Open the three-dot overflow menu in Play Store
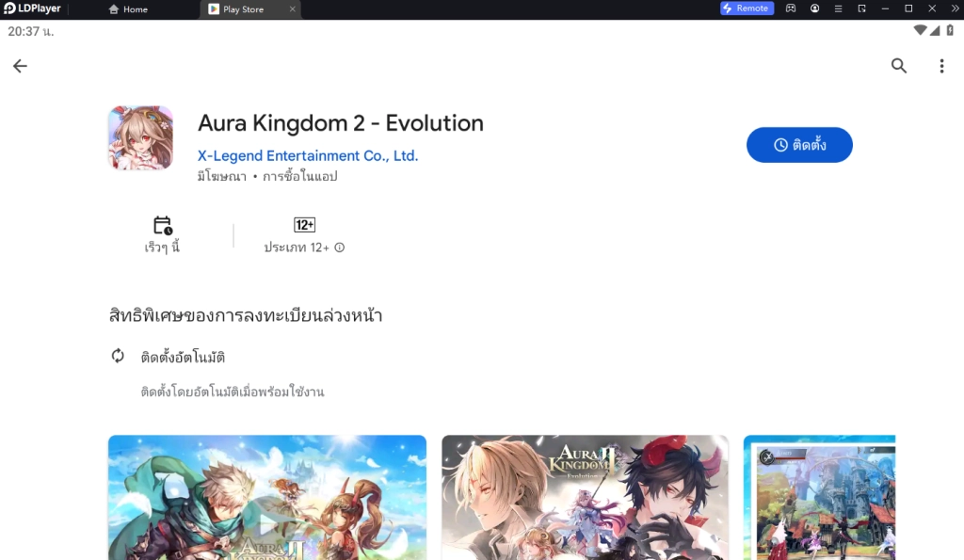The height and width of the screenshot is (560, 964). pos(941,66)
